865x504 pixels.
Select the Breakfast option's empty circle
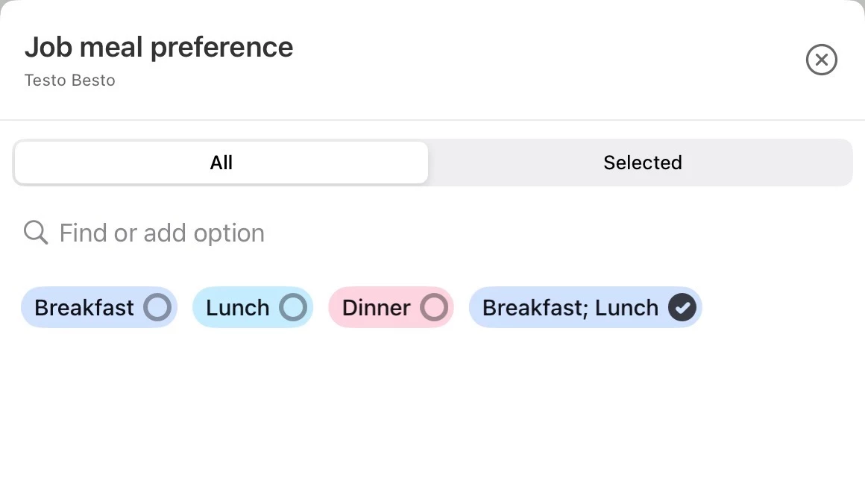click(x=157, y=307)
